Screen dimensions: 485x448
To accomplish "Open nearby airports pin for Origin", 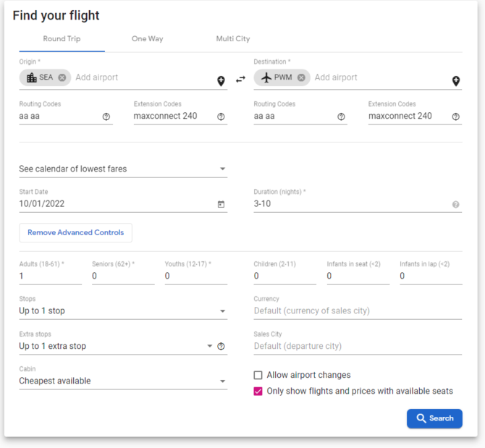I will point(221,81).
